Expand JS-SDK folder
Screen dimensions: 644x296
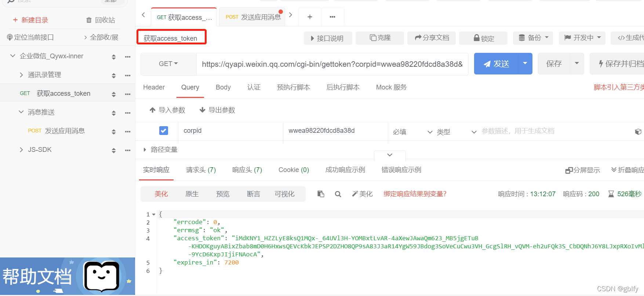coord(21,150)
